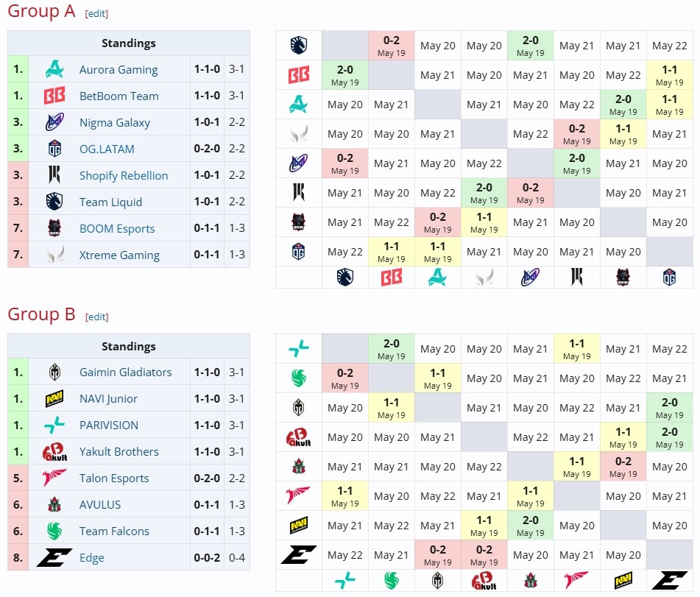Click Team Liquid logo in Group A crosstable top row
The width and height of the screenshot is (700, 597).
299,45
